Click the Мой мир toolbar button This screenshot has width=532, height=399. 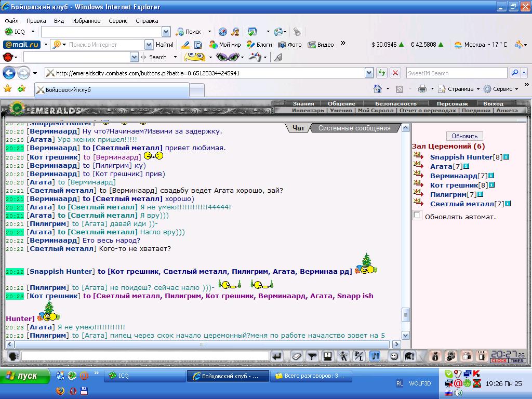[225, 45]
